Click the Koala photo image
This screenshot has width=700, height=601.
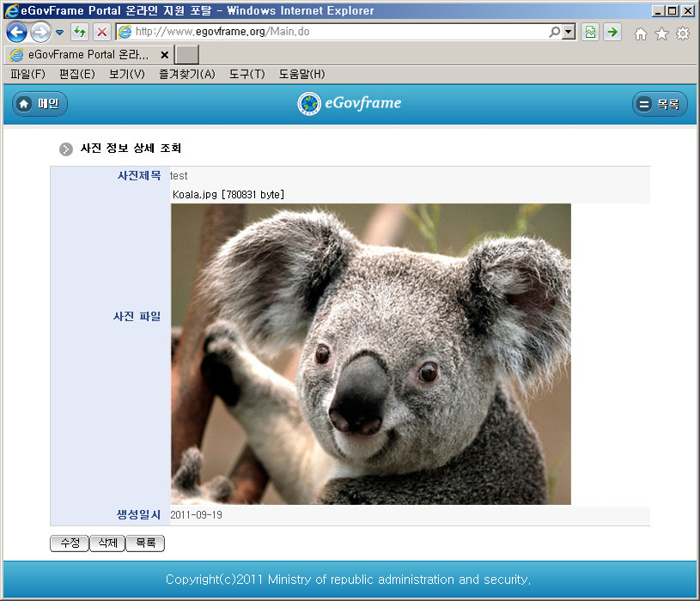(x=370, y=354)
